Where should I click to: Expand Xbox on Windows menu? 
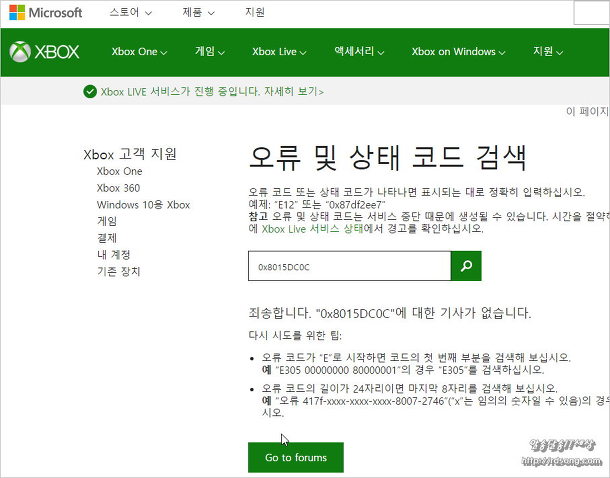pos(457,52)
